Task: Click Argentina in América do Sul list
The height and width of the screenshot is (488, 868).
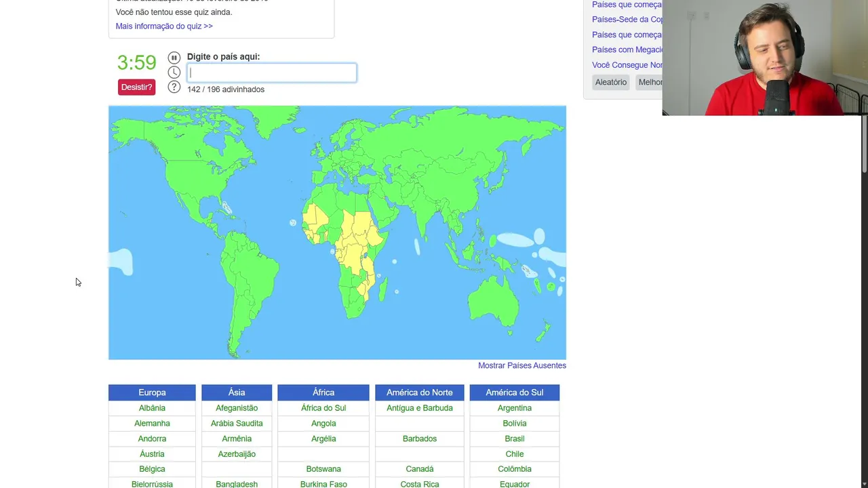Action: tap(515, 408)
